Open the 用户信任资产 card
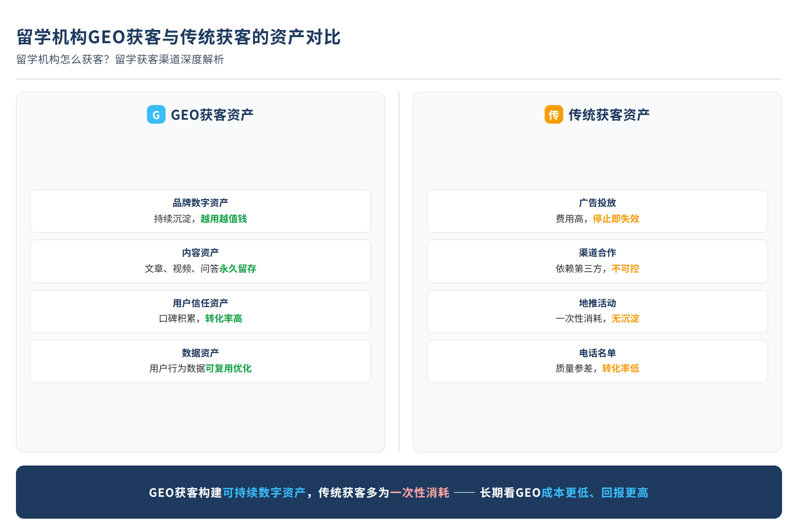This screenshot has width=798, height=532. click(x=200, y=312)
